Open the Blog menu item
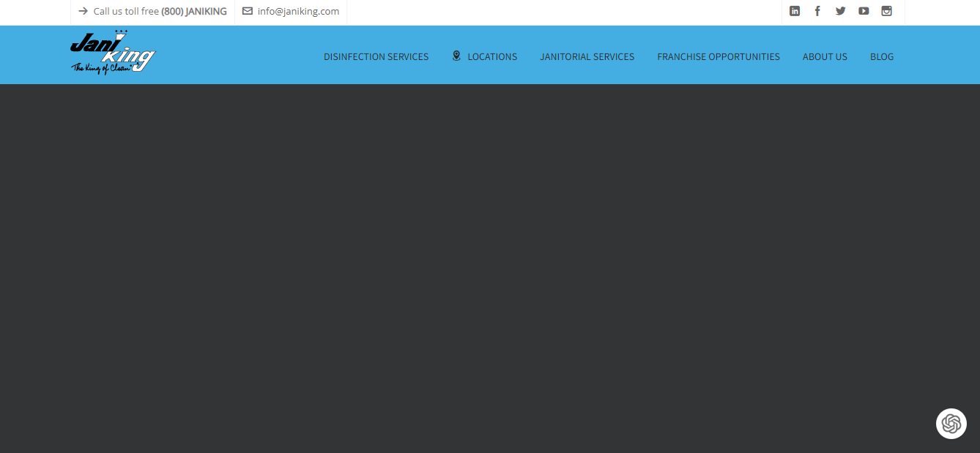 click(x=882, y=56)
